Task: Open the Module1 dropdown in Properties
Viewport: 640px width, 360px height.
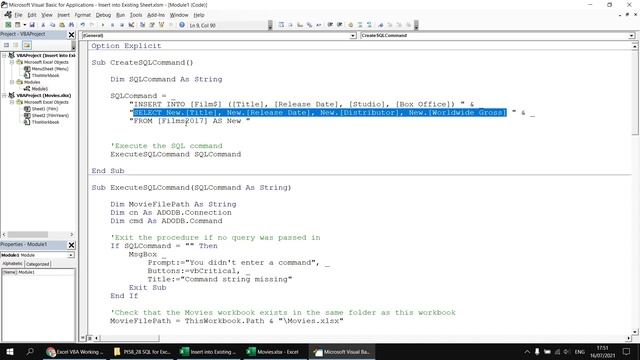Action: (71, 255)
